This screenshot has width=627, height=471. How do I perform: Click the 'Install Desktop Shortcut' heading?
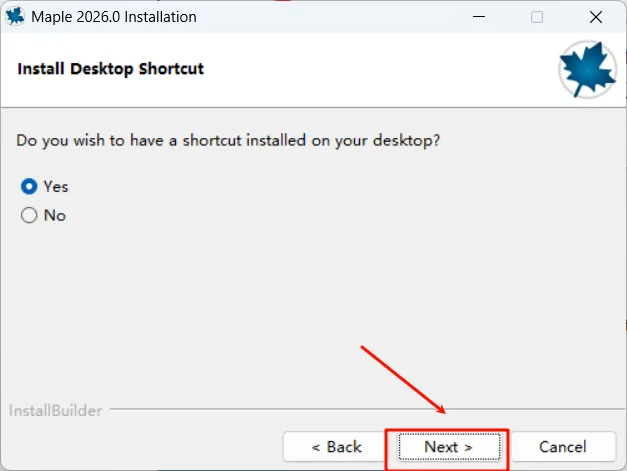point(111,69)
